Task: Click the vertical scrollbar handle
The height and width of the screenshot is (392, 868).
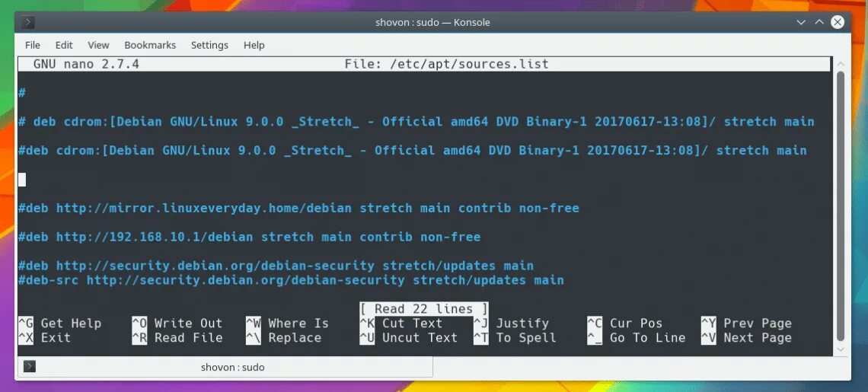Action: click(x=841, y=206)
